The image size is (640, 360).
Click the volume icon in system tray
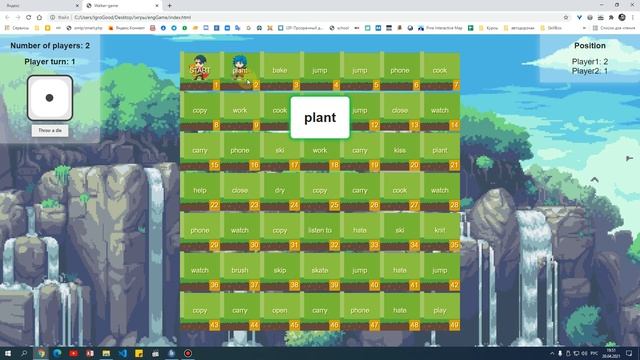click(584, 353)
